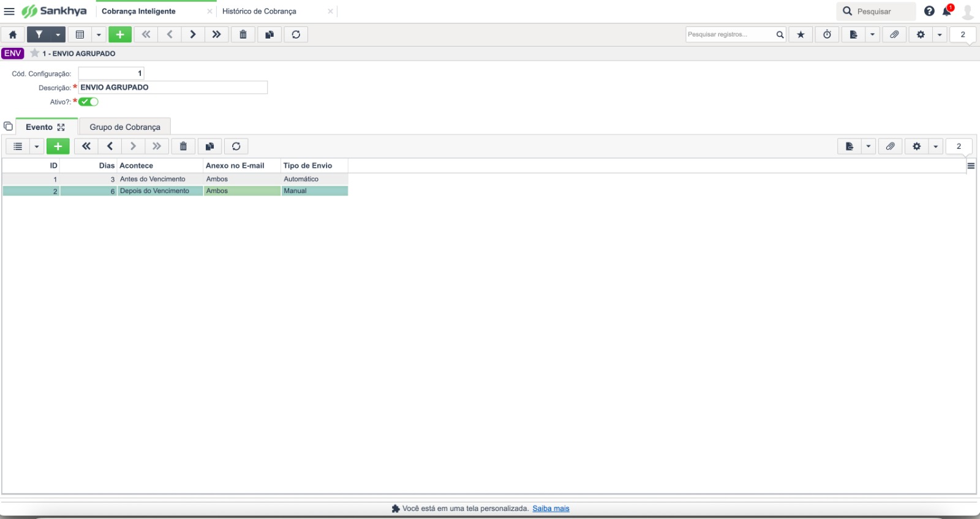The image size is (980, 519).
Task: Sort by Tipo de Envio column header
Action: [307, 165]
